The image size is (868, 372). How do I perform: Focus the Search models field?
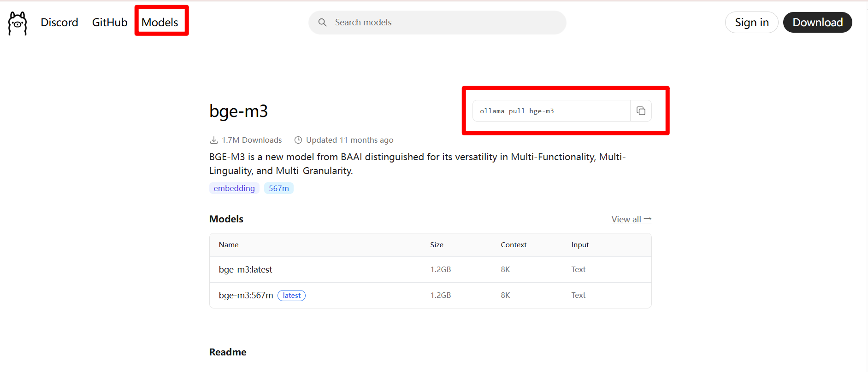click(437, 23)
